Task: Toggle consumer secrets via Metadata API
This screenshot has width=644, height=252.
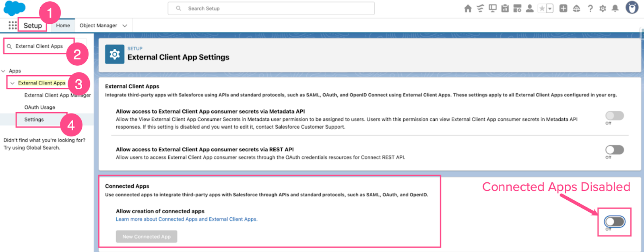Action: [x=615, y=116]
